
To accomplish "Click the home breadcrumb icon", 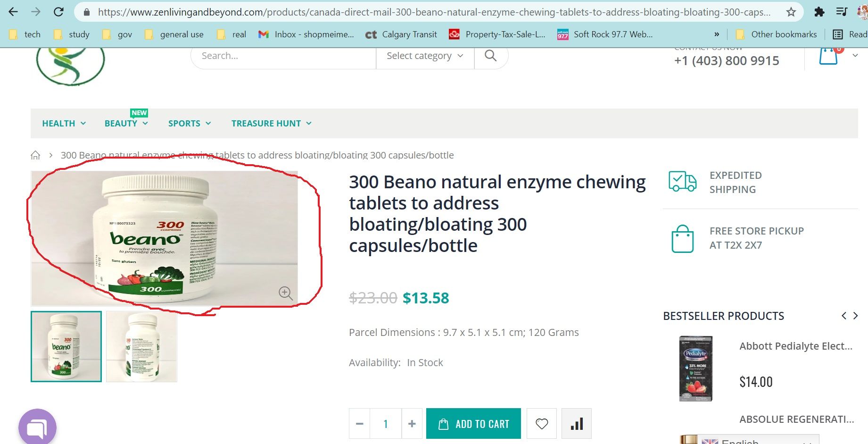I will point(35,155).
